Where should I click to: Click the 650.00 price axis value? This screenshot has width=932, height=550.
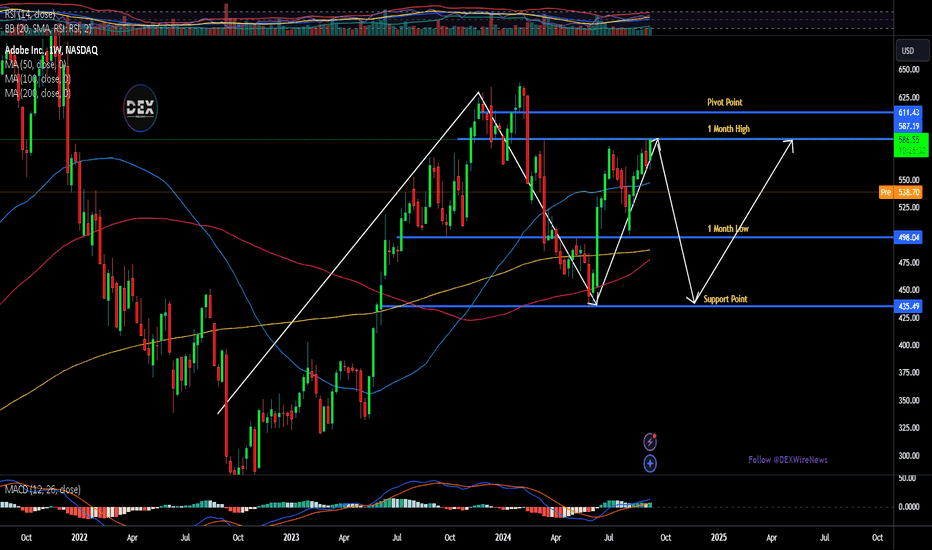909,70
